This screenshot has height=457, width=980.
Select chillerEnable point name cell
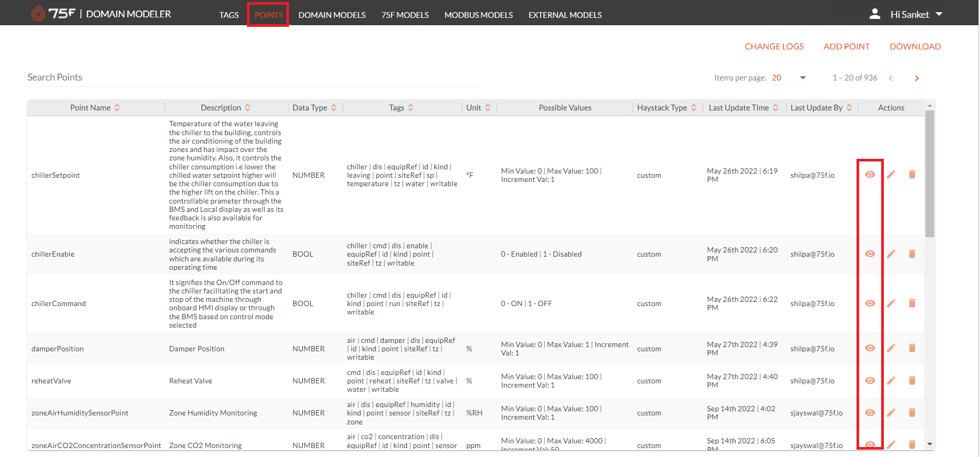pos(53,254)
